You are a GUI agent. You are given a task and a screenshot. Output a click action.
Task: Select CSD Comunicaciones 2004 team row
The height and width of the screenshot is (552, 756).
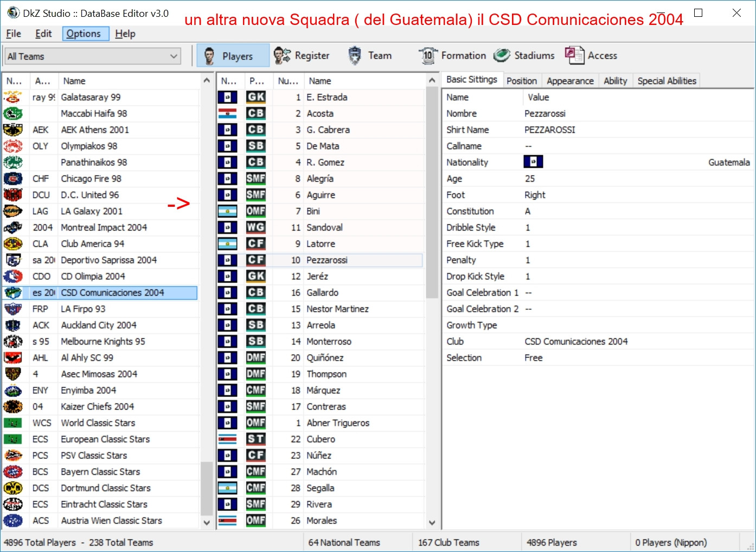[100, 293]
